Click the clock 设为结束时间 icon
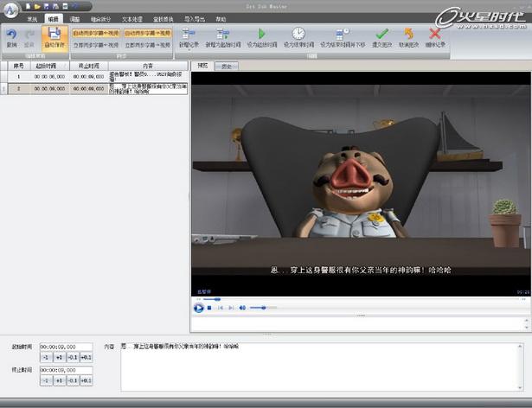 [298, 34]
